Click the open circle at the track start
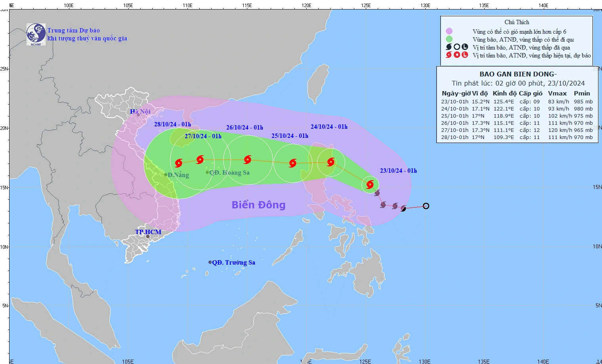This screenshot has height=364, width=602. tap(426, 206)
